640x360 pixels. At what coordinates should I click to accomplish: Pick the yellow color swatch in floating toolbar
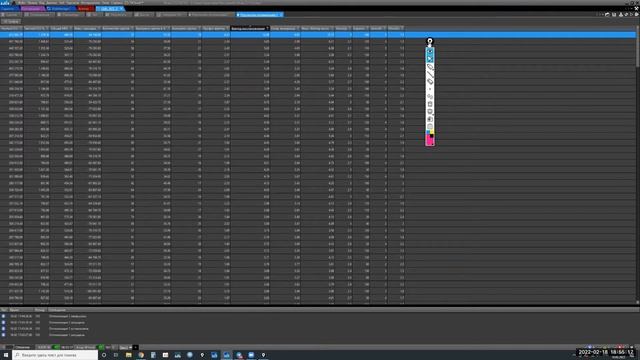432,132
